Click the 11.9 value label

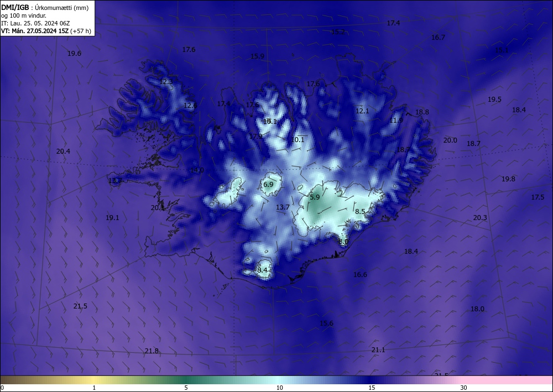396,120
